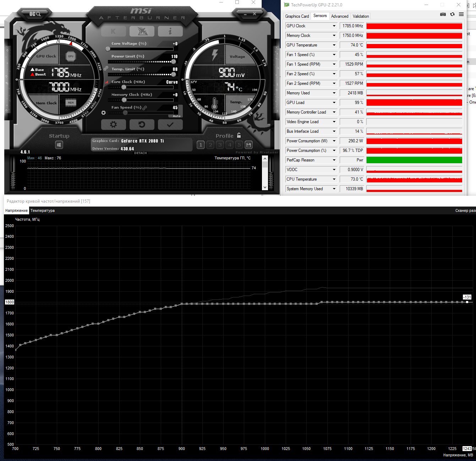This screenshot has width=476, height=461.
Task: Click the Сканер link in curve editor
Action: (x=465, y=210)
